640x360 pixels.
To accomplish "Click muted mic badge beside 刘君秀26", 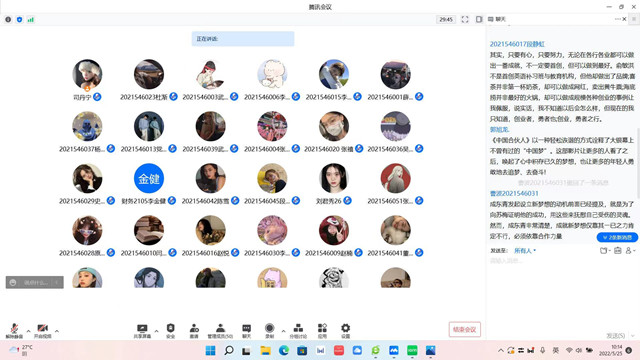I will pos(347,200).
